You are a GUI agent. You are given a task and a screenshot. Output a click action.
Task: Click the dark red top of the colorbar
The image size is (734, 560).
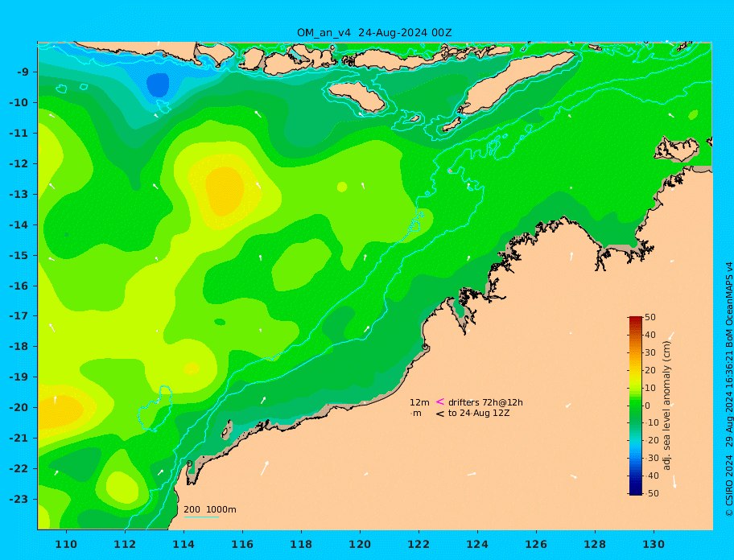tap(635, 319)
